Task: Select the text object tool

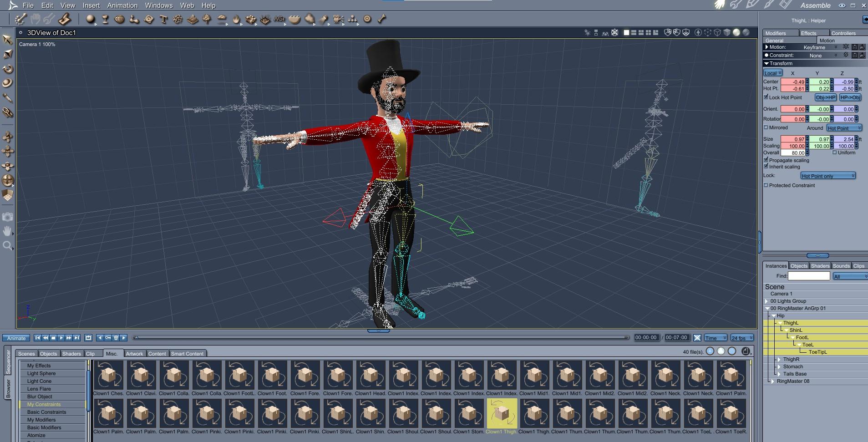Action: coord(163,19)
